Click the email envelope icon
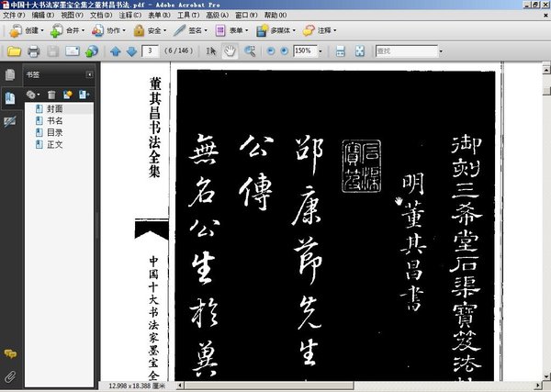The width and height of the screenshot is (551, 392). [72, 51]
